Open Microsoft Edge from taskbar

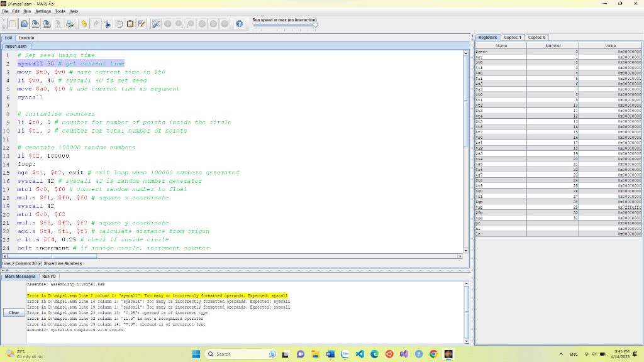point(375,354)
